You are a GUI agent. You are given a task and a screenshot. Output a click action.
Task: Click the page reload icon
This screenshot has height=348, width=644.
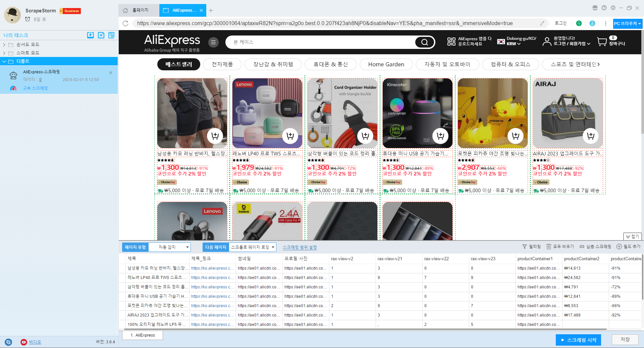point(125,23)
